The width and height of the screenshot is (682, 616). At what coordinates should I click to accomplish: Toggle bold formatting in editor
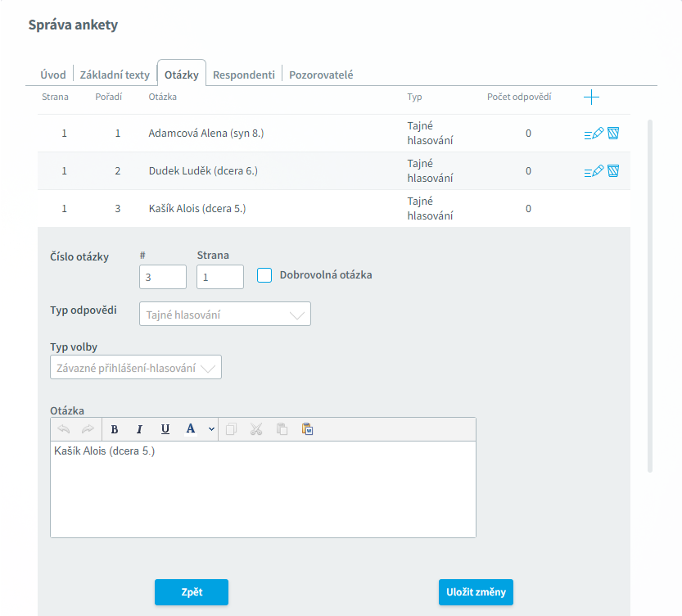click(115, 429)
